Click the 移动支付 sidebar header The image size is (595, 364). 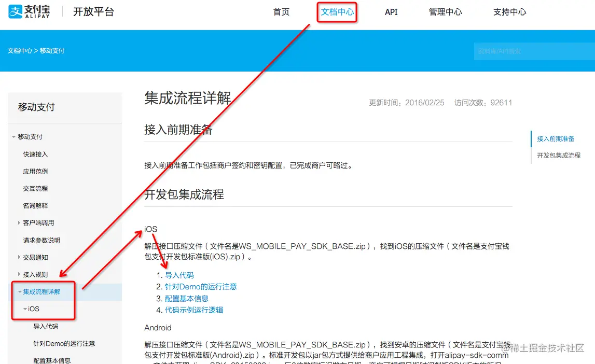pyautogui.click(x=36, y=107)
